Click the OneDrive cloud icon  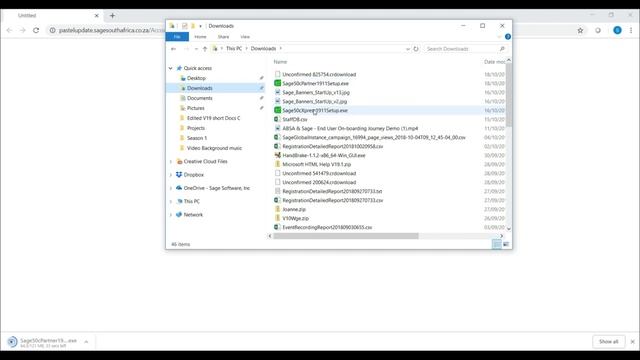pyautogui.click(x=179, y=188)
